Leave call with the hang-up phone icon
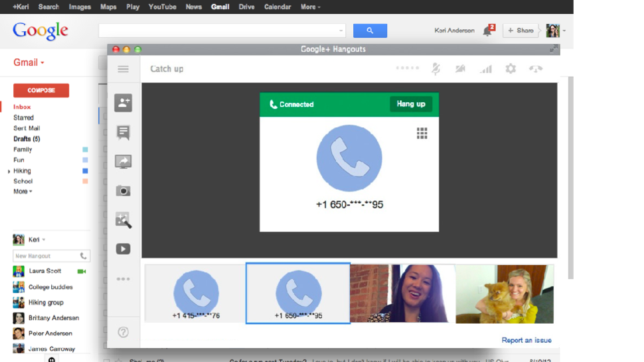This screenshot has height=362, width=644. point(536,69)
